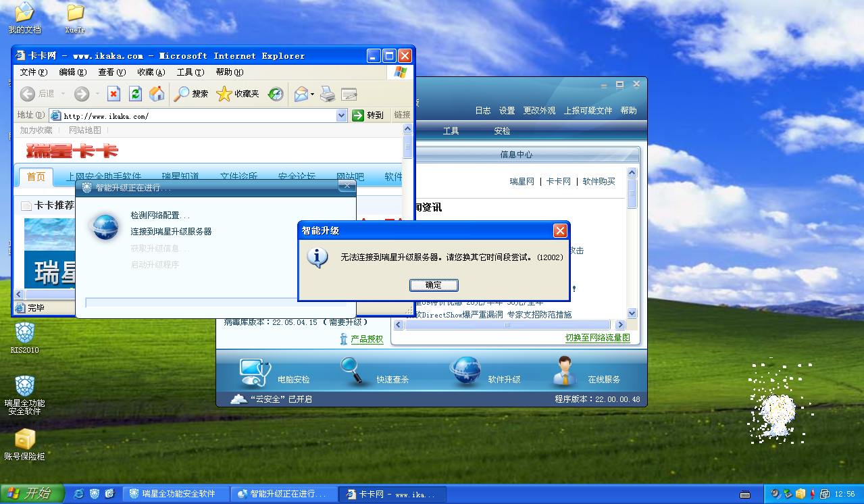Print the page with the printer icon
The image size is (864, 504).
[328, 94]
